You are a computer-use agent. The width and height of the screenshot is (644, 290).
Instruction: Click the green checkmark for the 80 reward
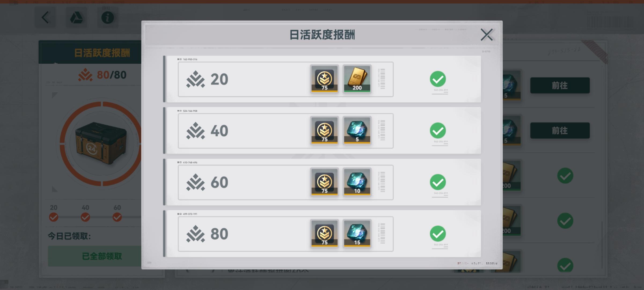tap(438, 234)
